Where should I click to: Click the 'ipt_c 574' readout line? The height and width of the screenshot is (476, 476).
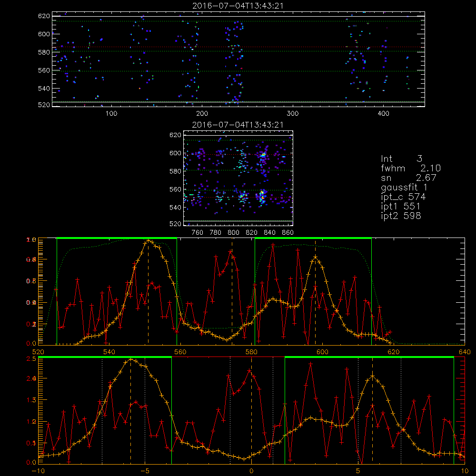(403, 198)
